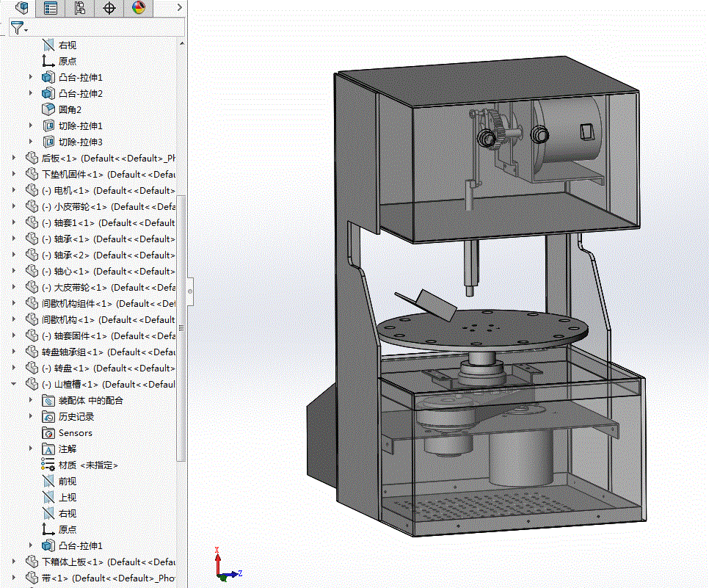Select the 转盘轴承组<1> part icon
709x588 pixels.
[32, 352]
